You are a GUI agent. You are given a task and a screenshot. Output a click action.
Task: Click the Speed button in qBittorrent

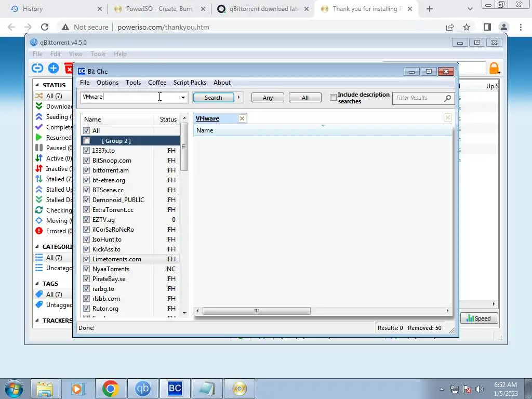pos(478,318)
